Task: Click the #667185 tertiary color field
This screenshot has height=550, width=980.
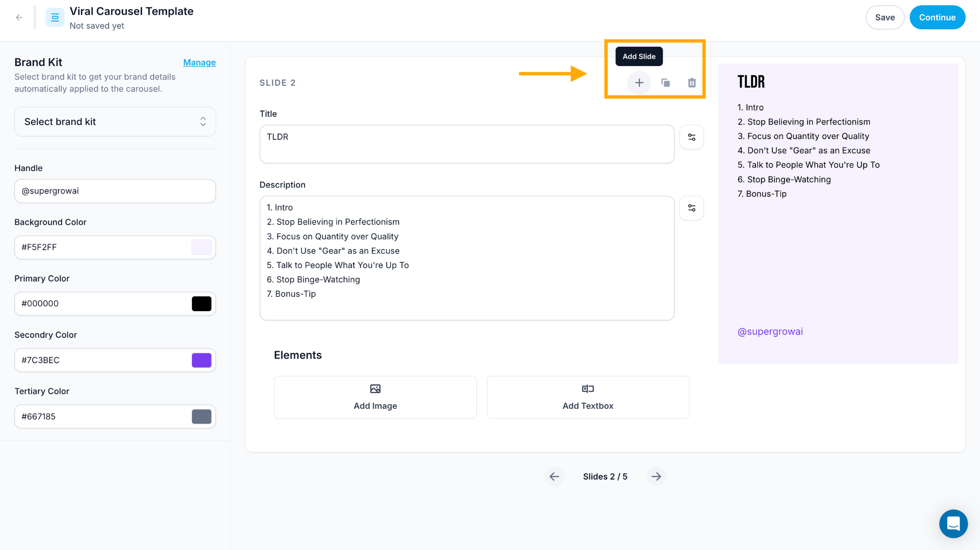Action: point(115,417)
